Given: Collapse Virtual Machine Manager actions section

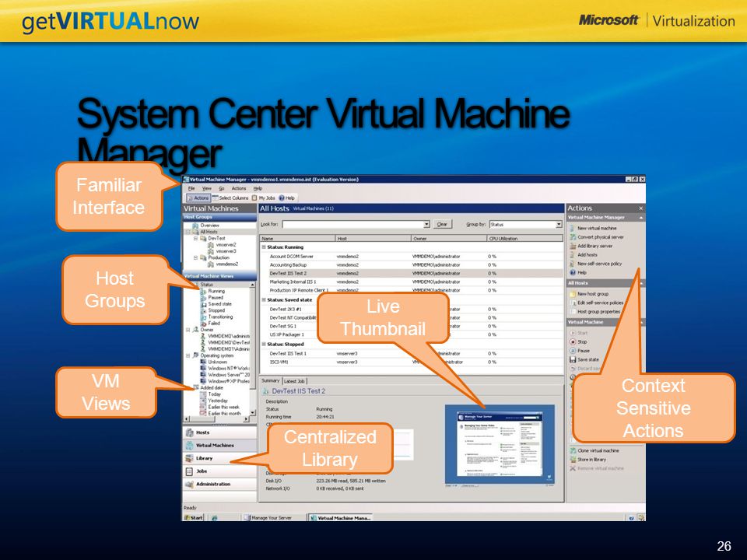Looking at the screenshot, I should [640, 218].
